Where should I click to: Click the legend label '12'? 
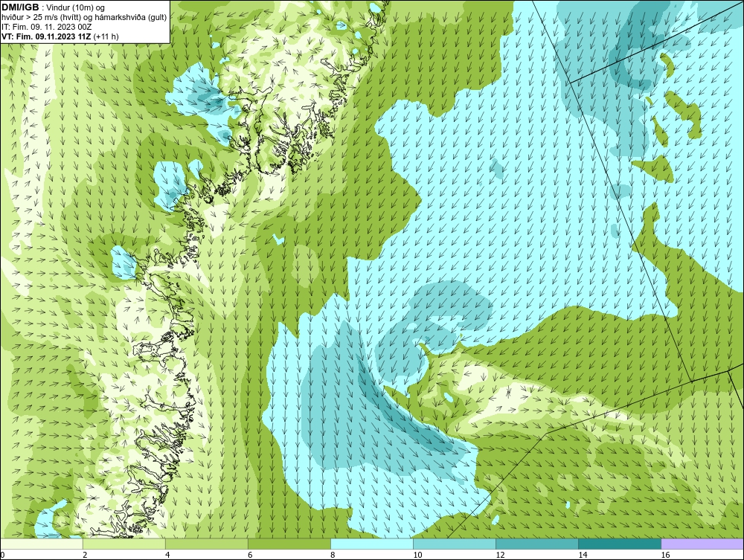pos(500,555)
